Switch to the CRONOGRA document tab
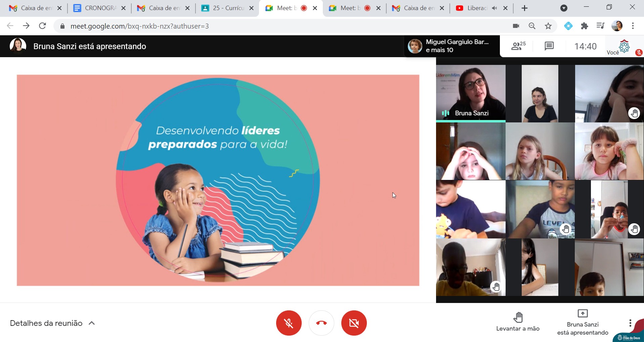This screenshot has height=342, width=644. 97,8
